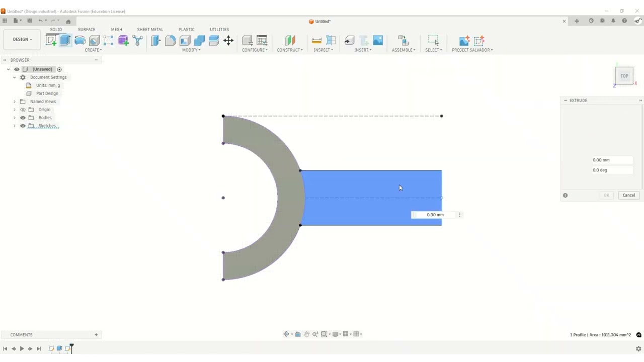Expand the Bodies folder
Image resolution: width=644 pixels, height=362 pixels.
[14, 118]
